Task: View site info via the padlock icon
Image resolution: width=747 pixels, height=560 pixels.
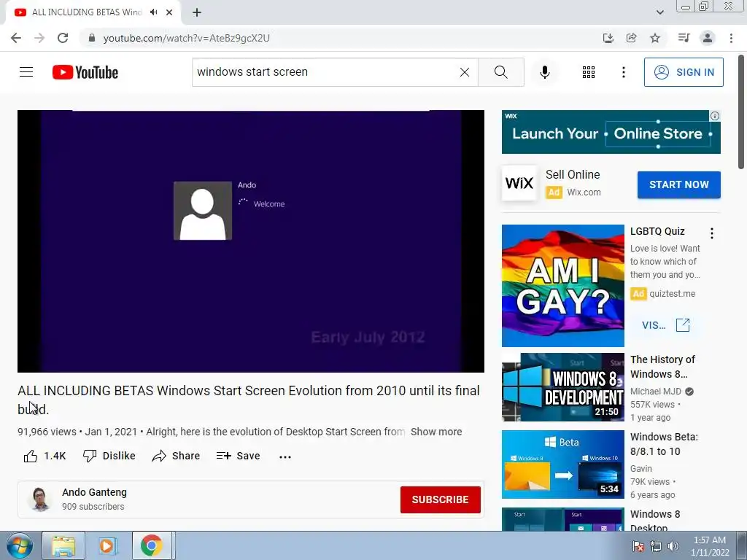Action: (92, 38)
